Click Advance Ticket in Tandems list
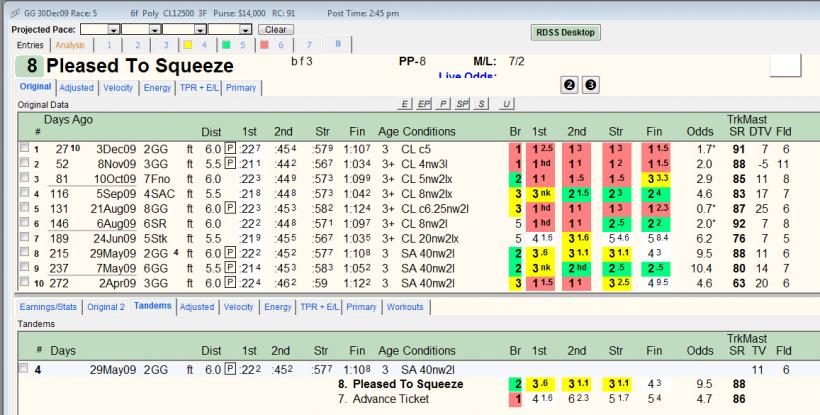820x415 pixels. pos(391,399)
